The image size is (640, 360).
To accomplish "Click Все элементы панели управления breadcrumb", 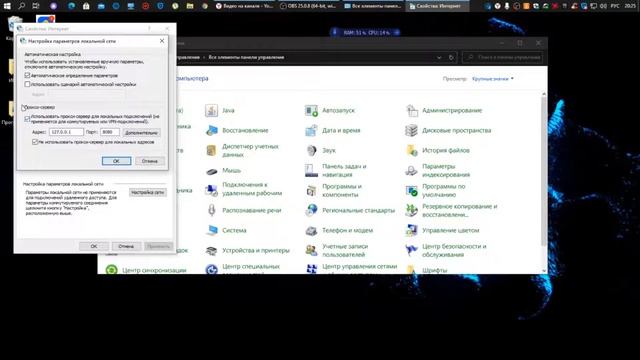I will (246, 57).
